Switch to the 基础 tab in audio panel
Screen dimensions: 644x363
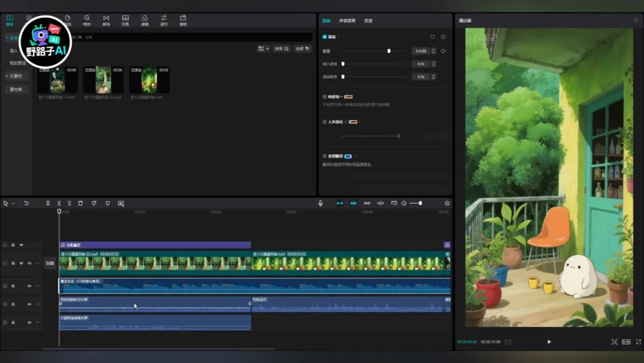(x=326, y=20)
